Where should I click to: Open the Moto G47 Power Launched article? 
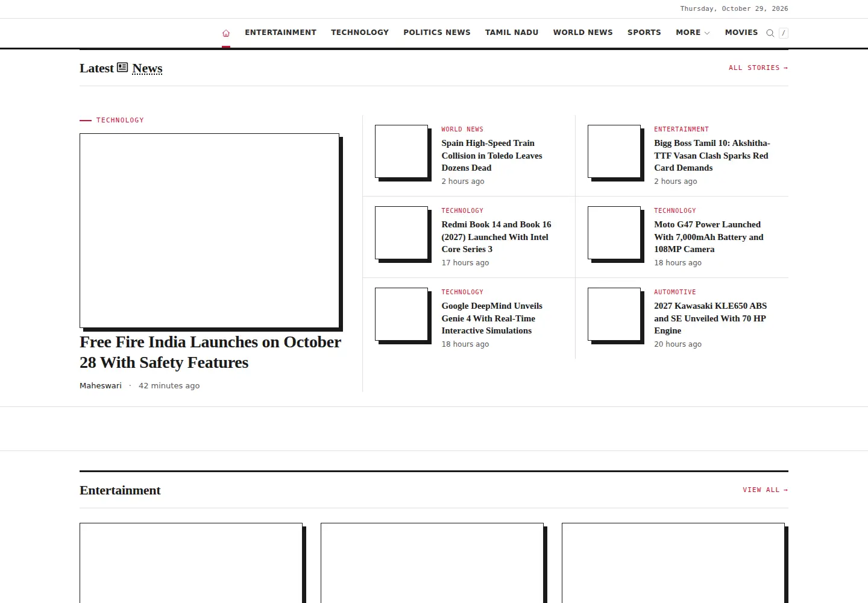coord(709,237)
